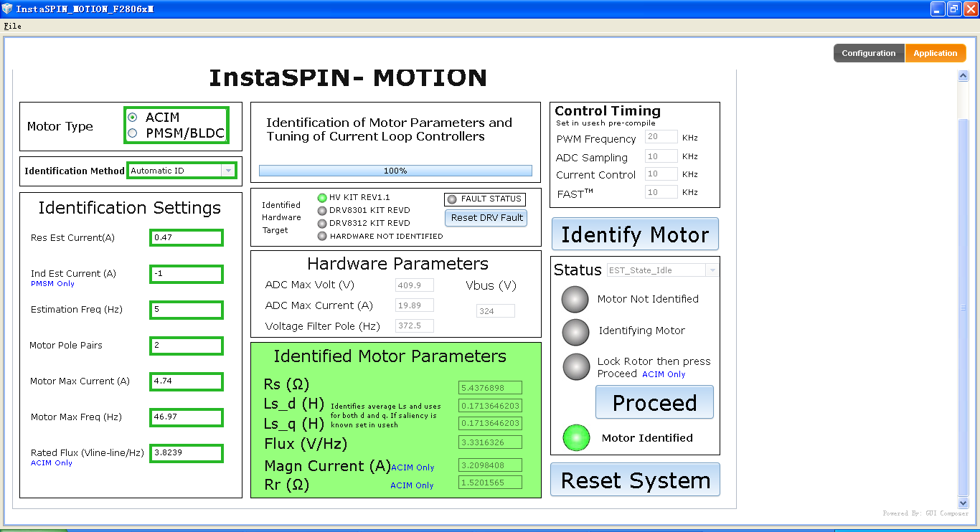Click the PWM Frequency value field
Viewport: 980px width, 532px height.
[x=661, y=137]
